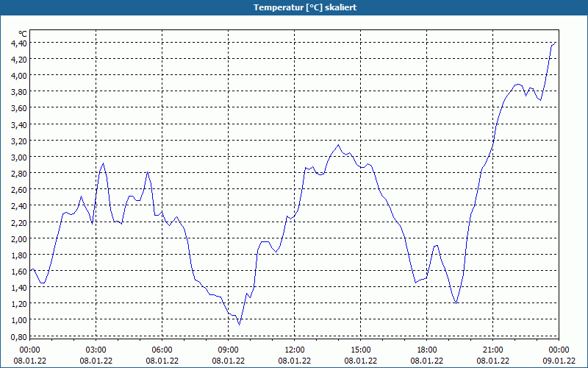Click the y-axis value '4,40'
The image size is (588, 368).
(x=19, y=43)
